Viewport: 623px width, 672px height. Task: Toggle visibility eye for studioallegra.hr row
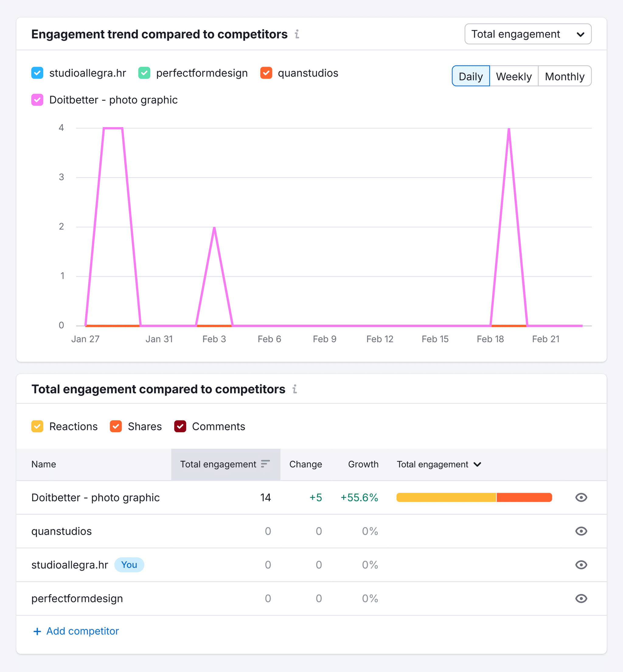581,565
